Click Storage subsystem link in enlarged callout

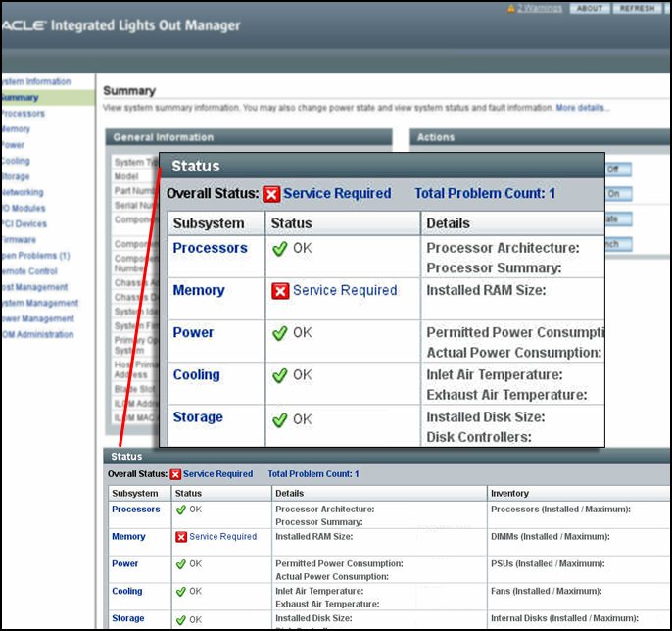pos(198,417)
